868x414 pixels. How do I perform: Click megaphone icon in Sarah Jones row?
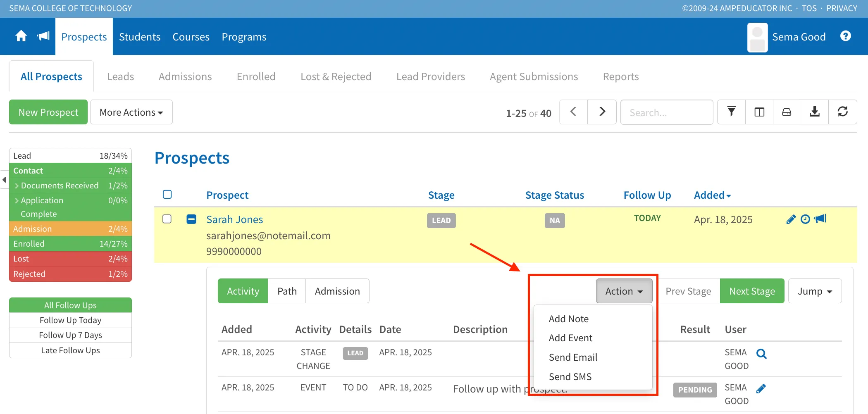tap(820, 219)
